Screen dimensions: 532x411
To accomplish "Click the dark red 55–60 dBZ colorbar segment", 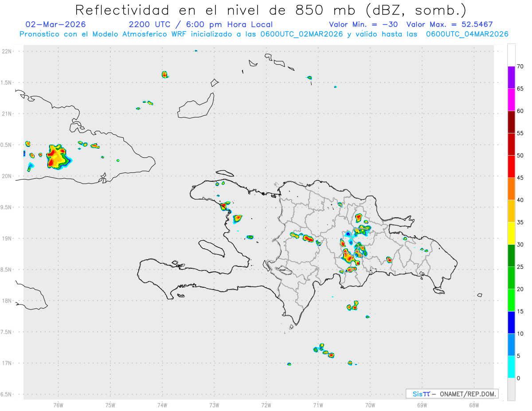I will [511, 122].
